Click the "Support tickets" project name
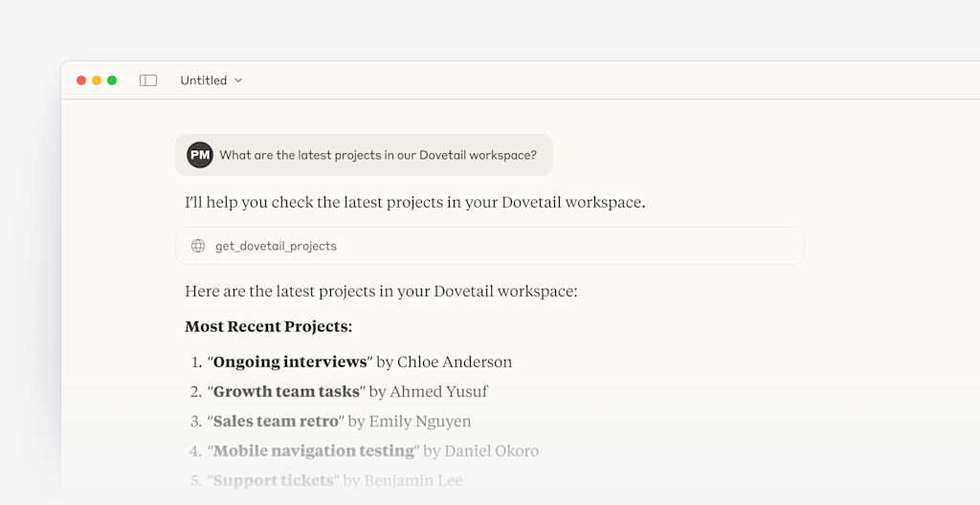The image size is (980, 505). pyautogui.click(x=273, y=480)
